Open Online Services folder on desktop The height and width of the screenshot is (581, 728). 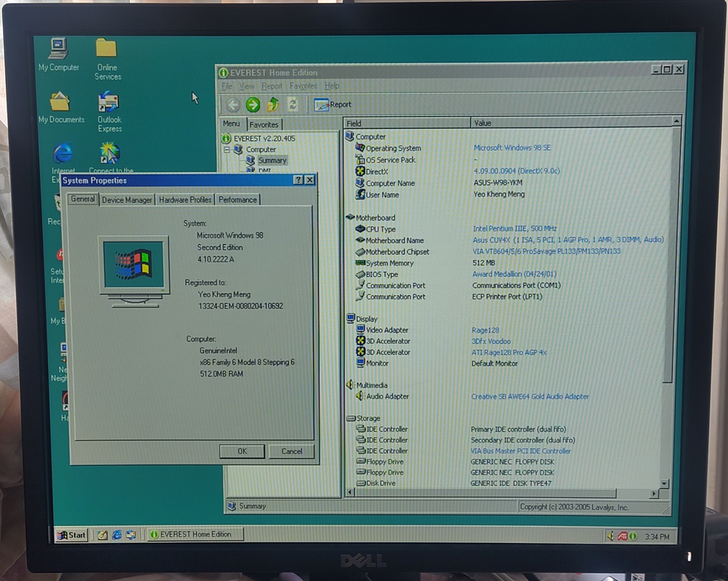coord(107,59)
